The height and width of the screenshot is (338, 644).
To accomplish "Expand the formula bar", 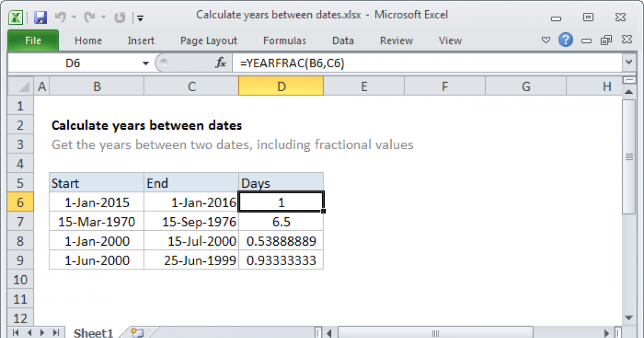I will (x=630, y=62).
